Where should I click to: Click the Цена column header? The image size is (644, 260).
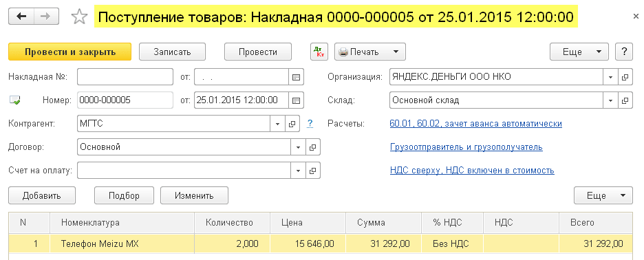tap(308, 223)
